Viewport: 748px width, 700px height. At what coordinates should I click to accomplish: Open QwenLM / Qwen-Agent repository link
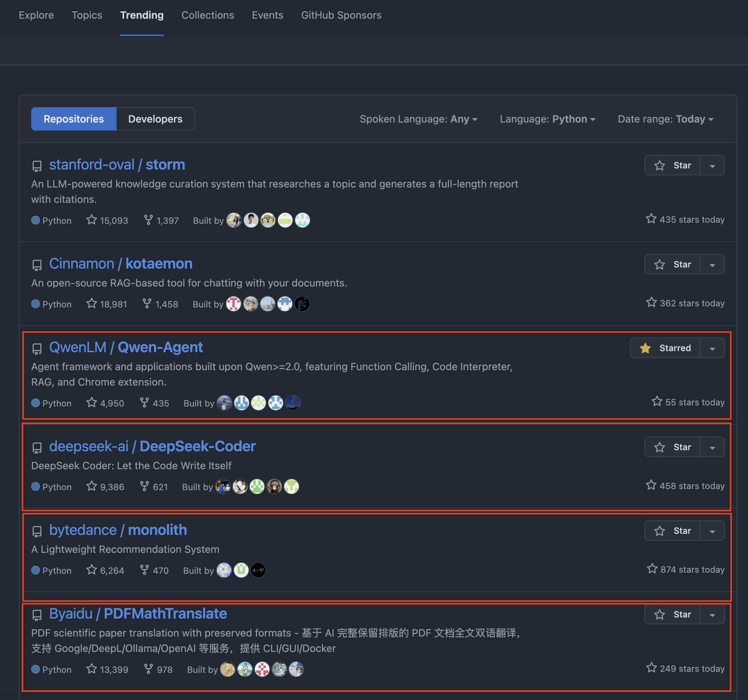coord(126,347)
